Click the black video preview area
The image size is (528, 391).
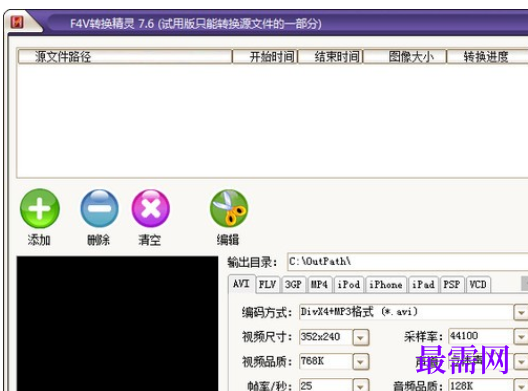(x=118, y=324)
